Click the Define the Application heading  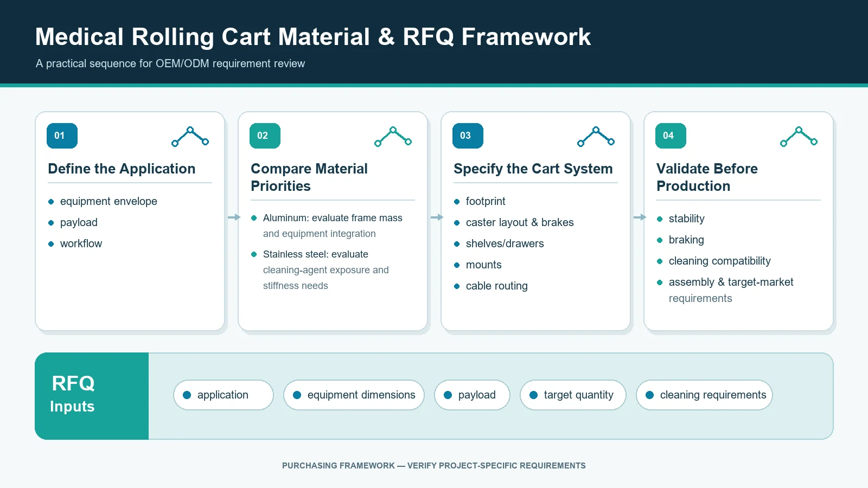click(x=122, y=169)
